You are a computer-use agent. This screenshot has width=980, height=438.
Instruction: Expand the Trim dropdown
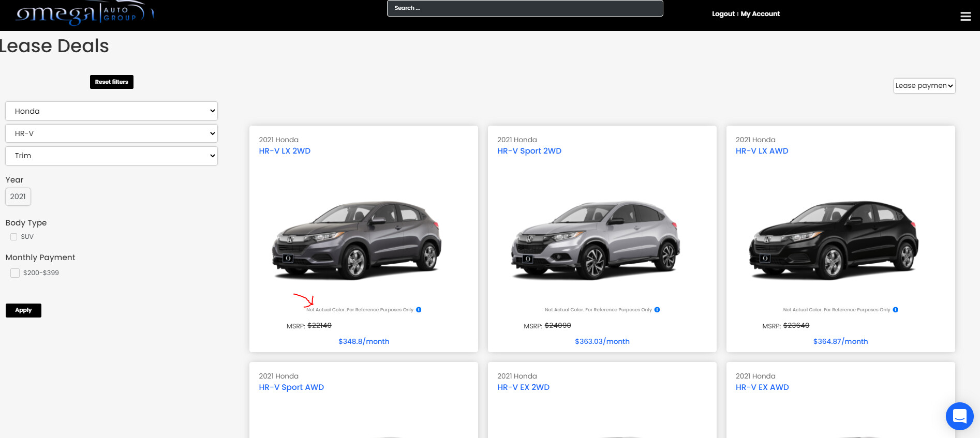click(x=111, y=156)
